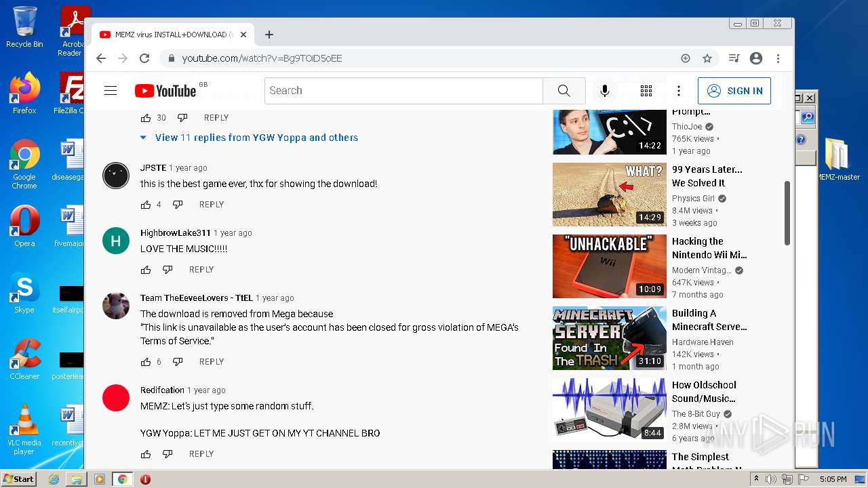Open JPSTE channel name link
Screen dimensions: 868x488
[x=153, y=167]
